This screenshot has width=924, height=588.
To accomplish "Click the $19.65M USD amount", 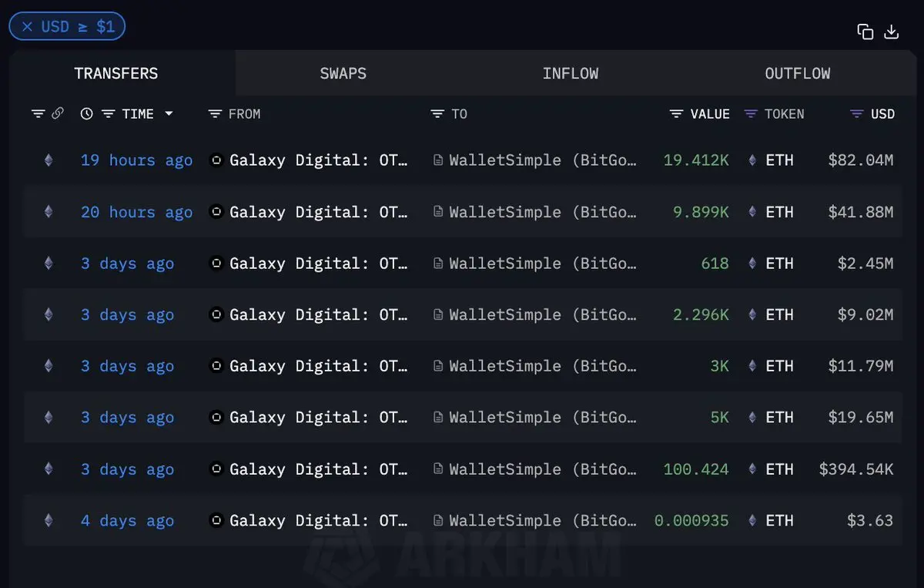I will [x=861, y=418].
